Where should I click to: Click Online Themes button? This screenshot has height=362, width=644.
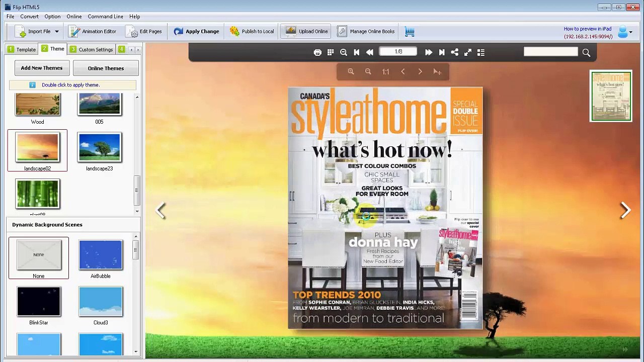click(106, 68)
